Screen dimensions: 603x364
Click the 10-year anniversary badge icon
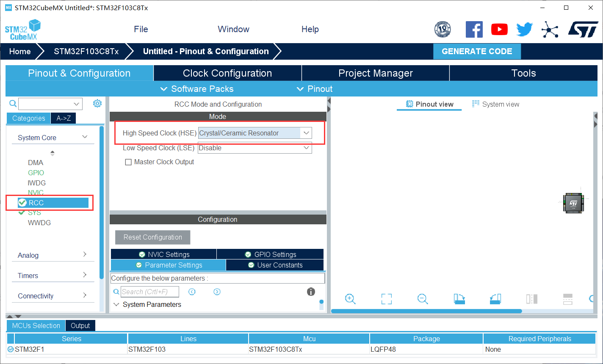pyautogui.click(x=443, y=29)
